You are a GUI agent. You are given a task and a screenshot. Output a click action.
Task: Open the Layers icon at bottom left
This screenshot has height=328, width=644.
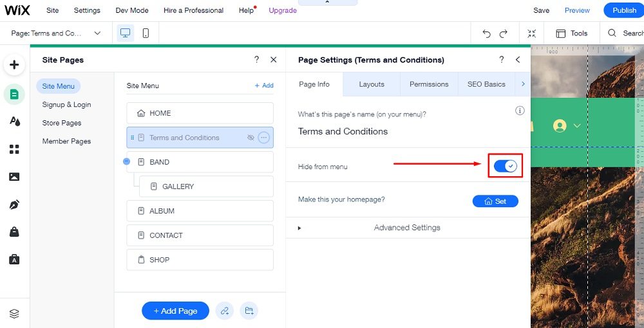click(14, 314)
